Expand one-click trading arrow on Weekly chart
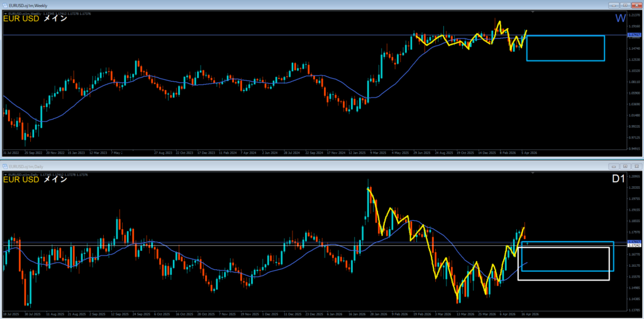 click(x=5, y=13)
